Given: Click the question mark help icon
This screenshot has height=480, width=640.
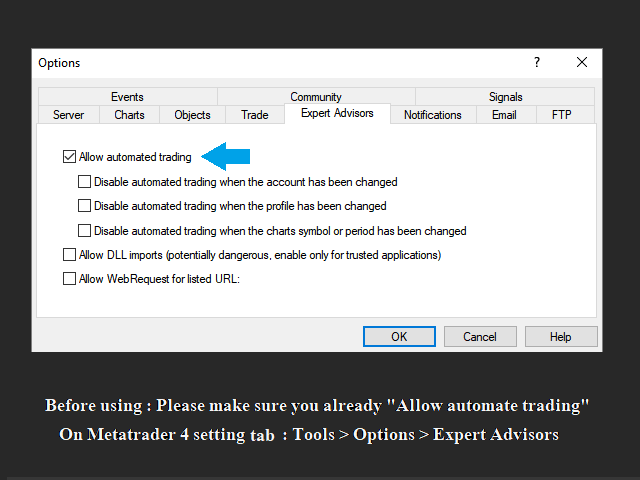Looking at the screenshot, I should click(x=537, y=62).
